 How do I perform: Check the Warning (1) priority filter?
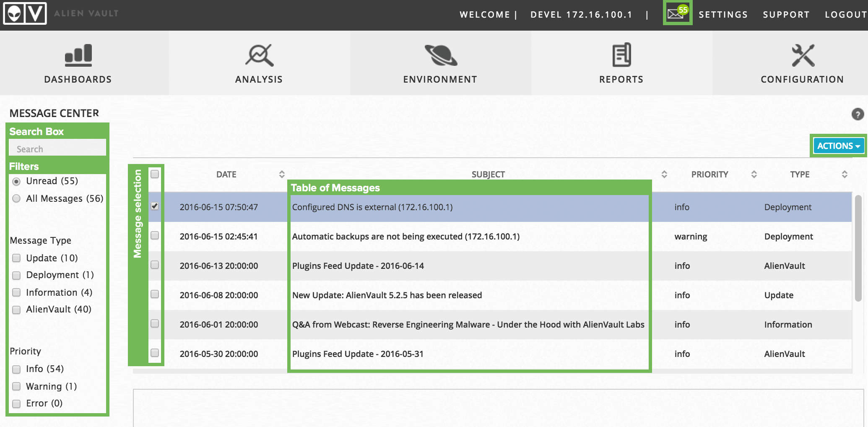[x=16, y=386]
